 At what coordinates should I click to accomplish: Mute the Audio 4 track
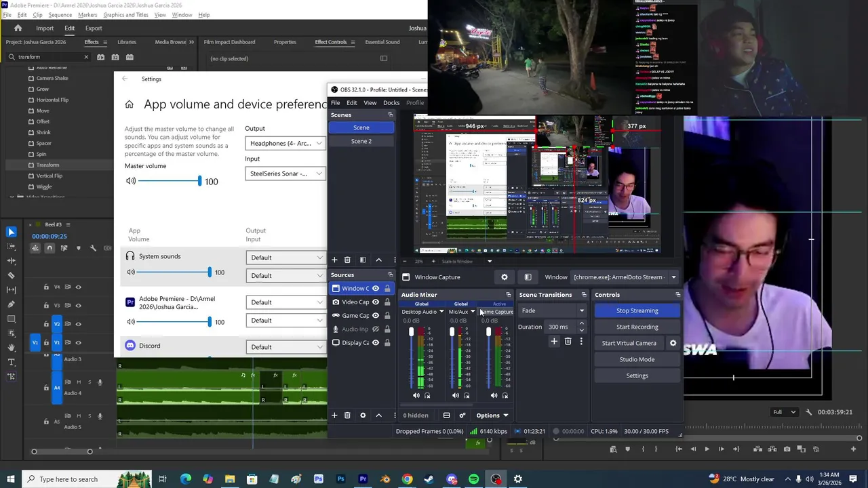[79, 382]
